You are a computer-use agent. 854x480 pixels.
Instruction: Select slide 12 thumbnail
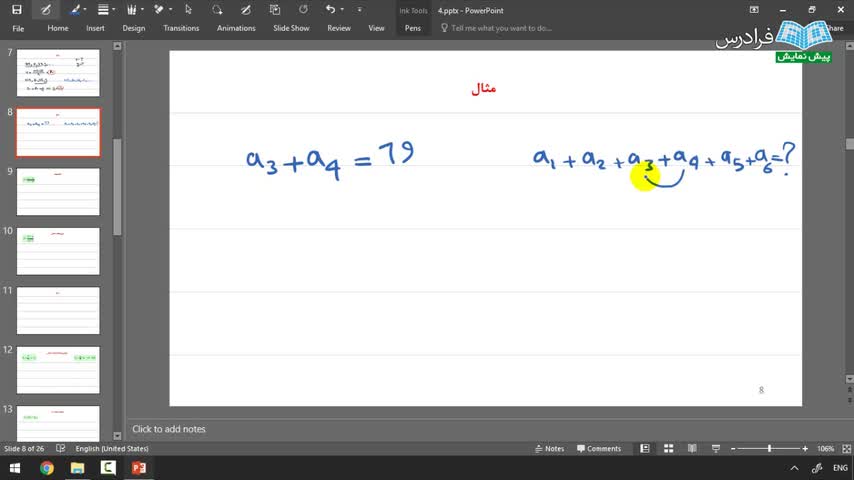[x=58, y=370]
